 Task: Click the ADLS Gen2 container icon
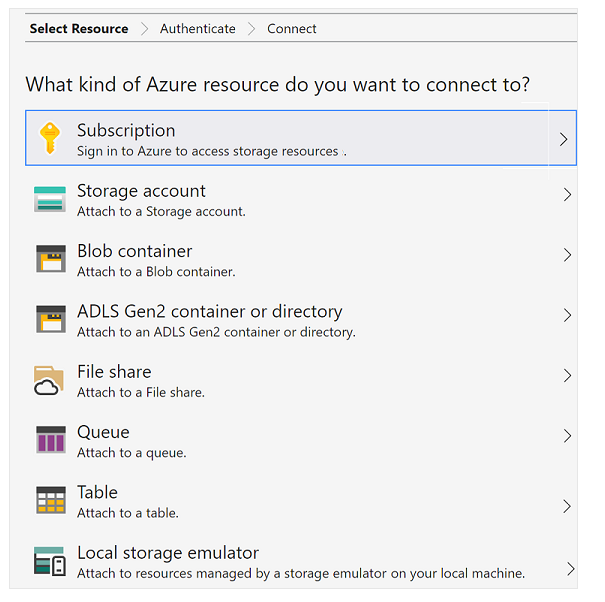click(49, 319)
